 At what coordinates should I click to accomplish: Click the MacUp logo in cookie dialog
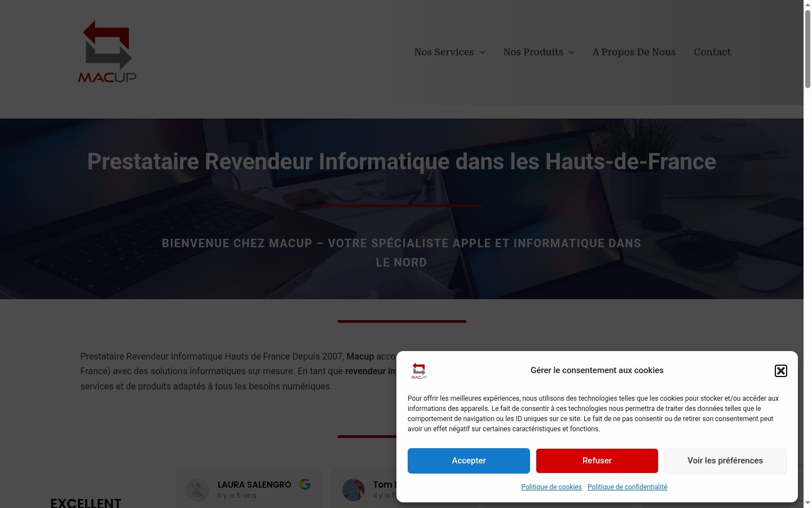[x=419, y=371]
